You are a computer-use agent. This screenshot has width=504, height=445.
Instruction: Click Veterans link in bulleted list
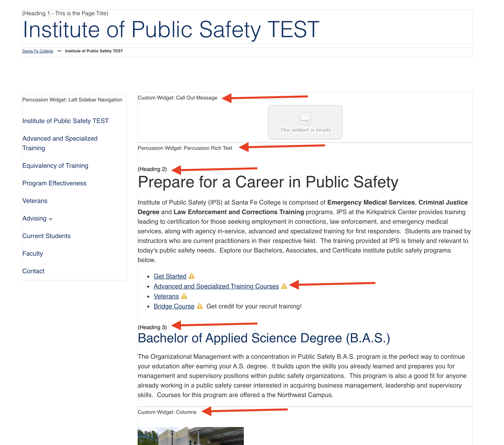coord(166,296)
